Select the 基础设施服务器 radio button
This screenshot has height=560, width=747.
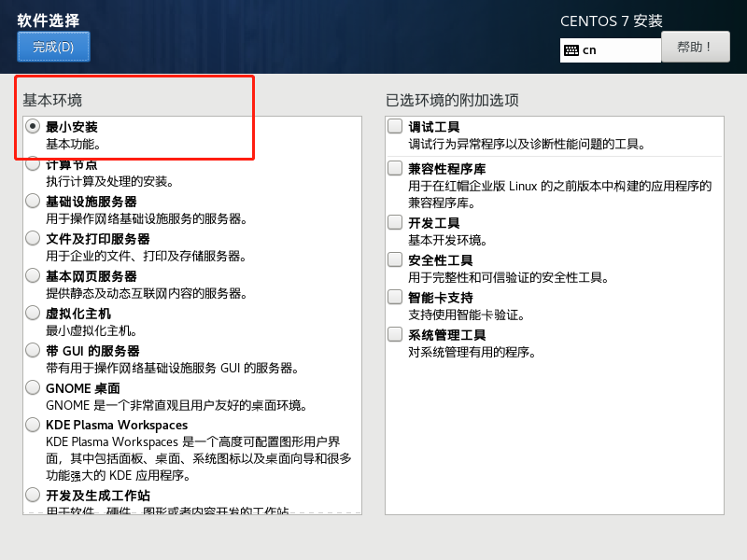pyautogui.click(x=33, y=201)
